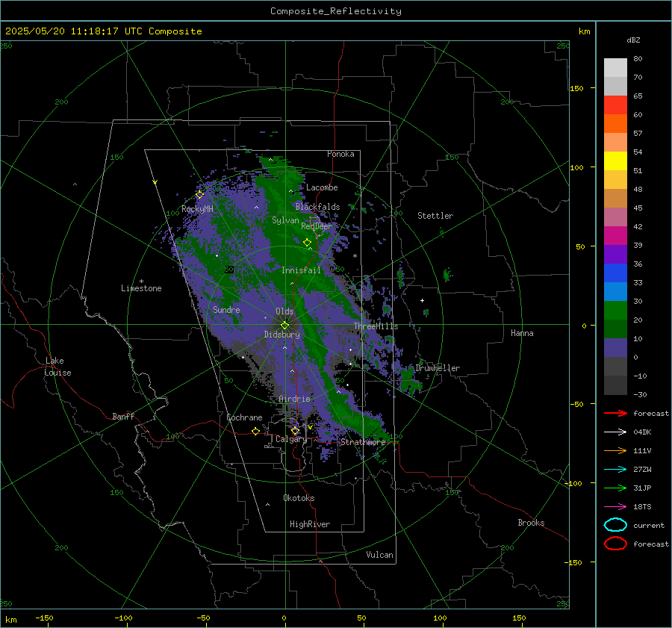
Task: Click the Didsbury town label
Action: (281, 335)
